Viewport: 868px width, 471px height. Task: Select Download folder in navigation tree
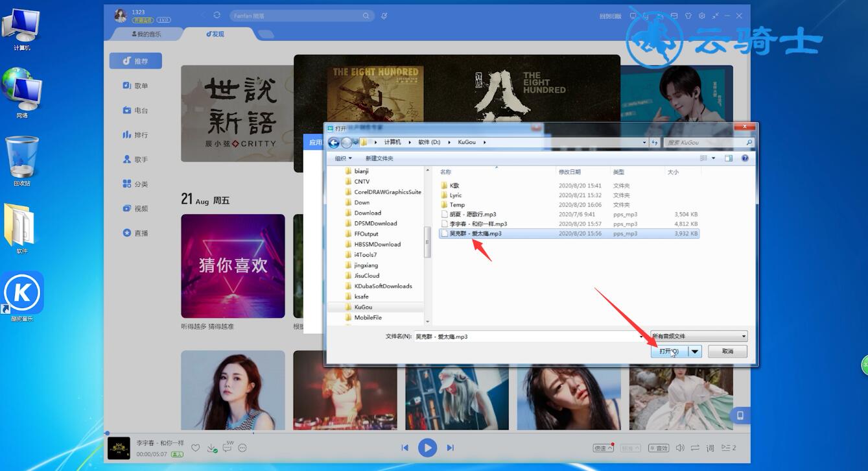tap(368, 213)
